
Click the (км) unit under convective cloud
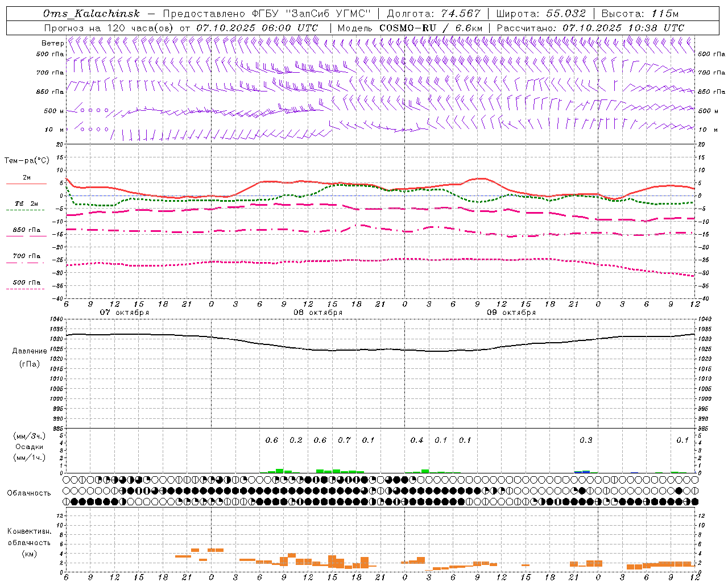point(29,554)
